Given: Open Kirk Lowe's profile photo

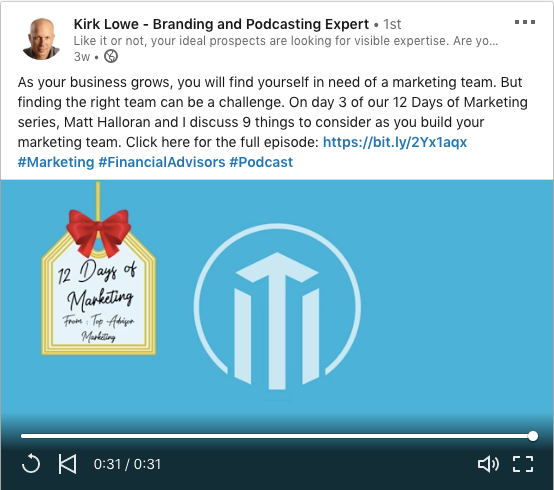Looking at the screenshot, I should [x=41, y=39].
